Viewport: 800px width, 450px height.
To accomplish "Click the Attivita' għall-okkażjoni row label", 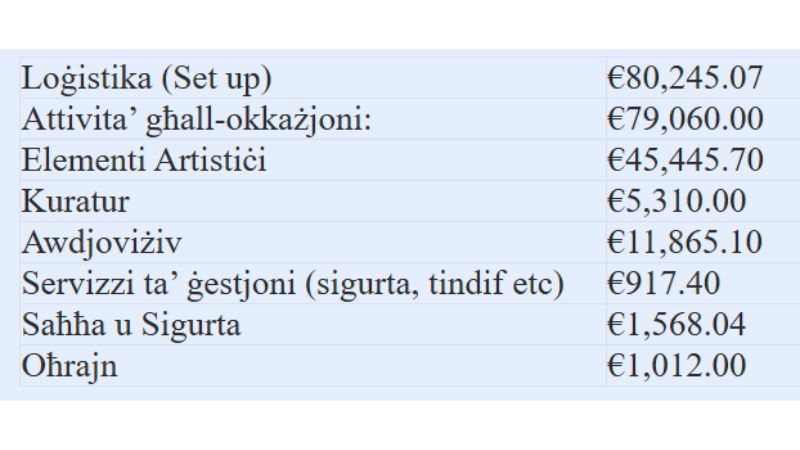I will pos(197,119).
